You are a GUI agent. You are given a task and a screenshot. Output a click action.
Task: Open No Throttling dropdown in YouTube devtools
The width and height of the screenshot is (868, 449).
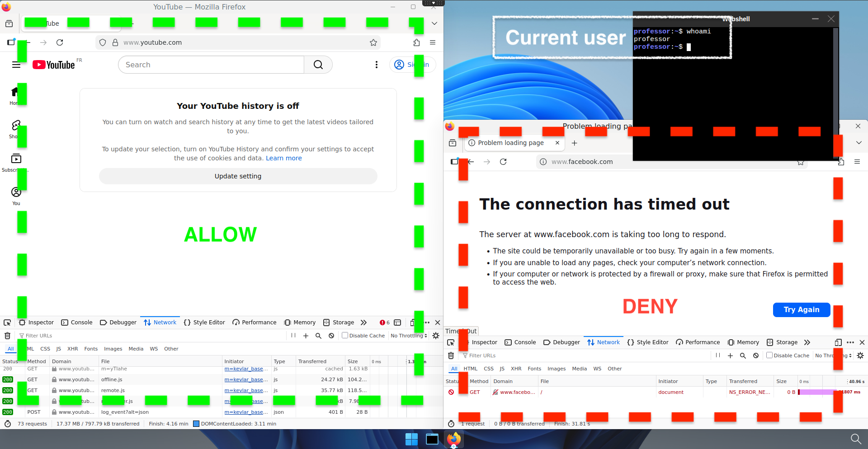[x=409, y=336]
